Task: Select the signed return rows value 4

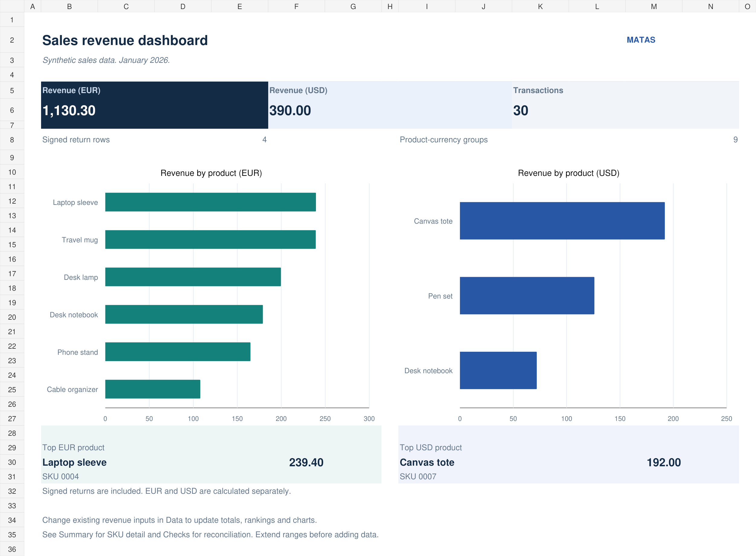Action: [265, 140]
